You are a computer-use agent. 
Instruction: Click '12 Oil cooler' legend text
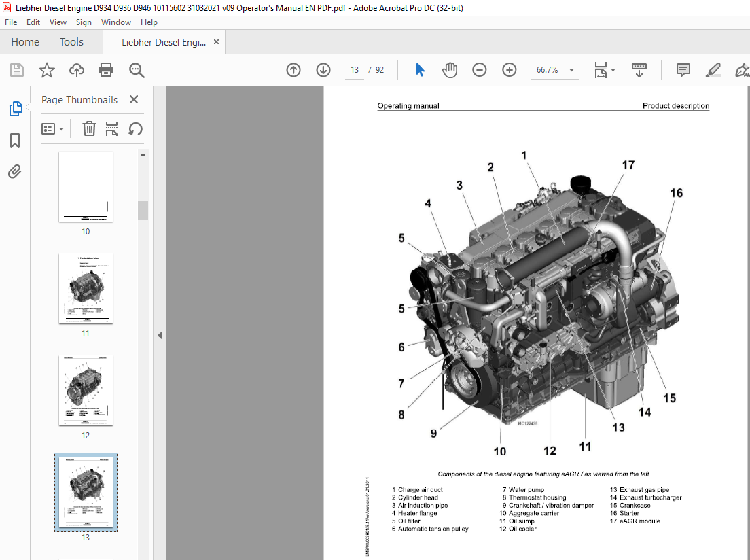coord(518,529)
